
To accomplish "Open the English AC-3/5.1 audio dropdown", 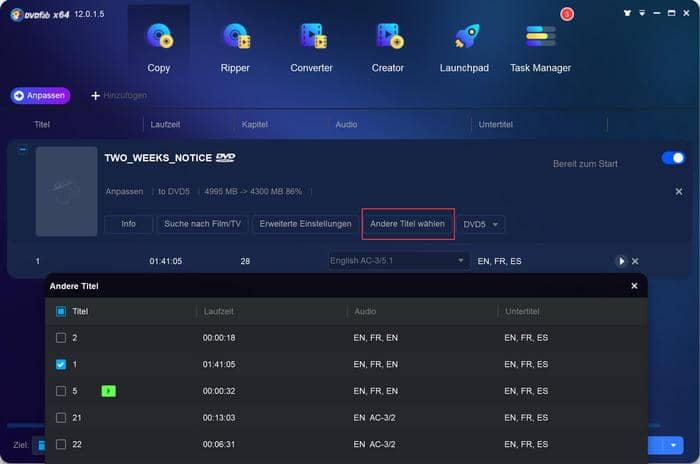I will click(398, 261).
